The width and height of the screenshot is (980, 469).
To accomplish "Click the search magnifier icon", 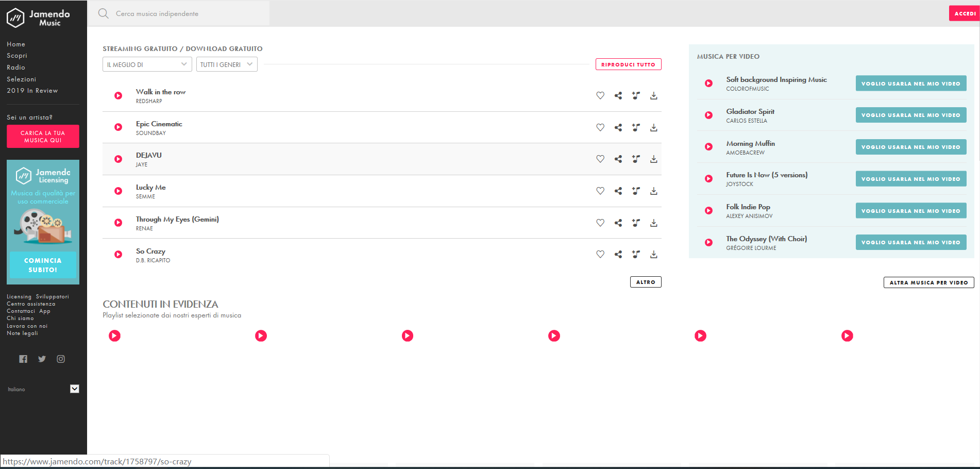I will 104,13.
